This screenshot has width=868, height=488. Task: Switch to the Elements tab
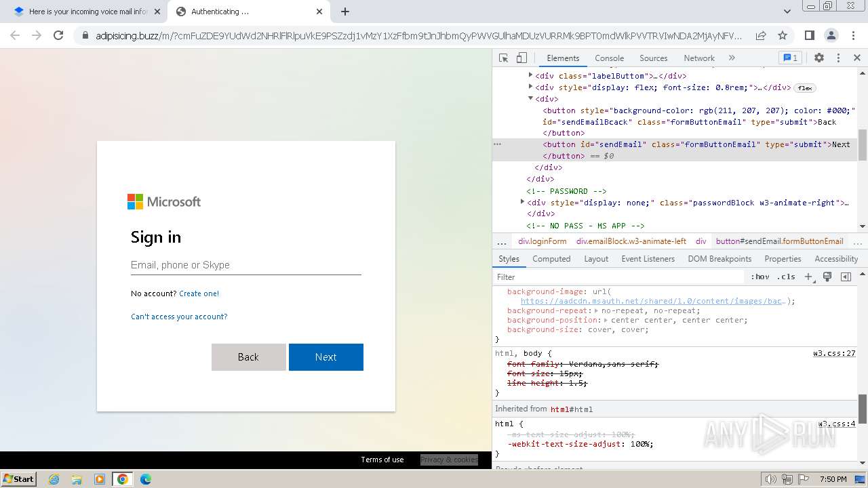coord(563,58)
